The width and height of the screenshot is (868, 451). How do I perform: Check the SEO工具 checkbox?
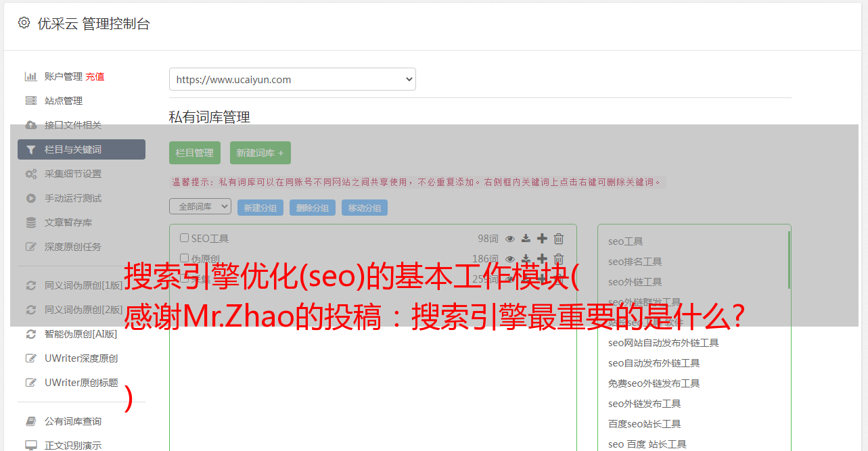coord(184,238)
